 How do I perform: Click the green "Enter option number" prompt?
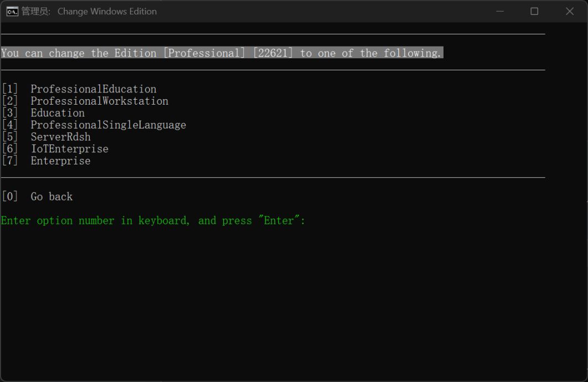coord(153,221)
